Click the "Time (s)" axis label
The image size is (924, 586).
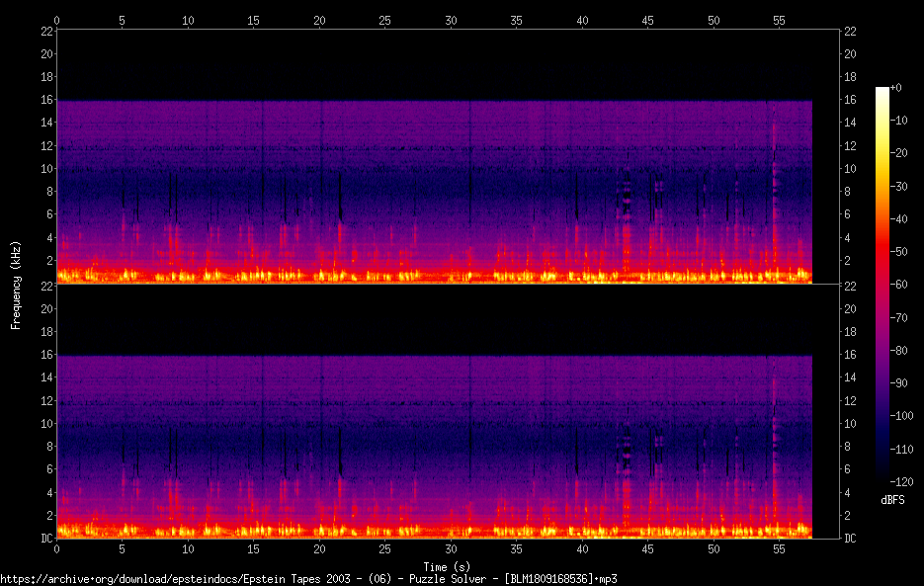coord(448,566)
